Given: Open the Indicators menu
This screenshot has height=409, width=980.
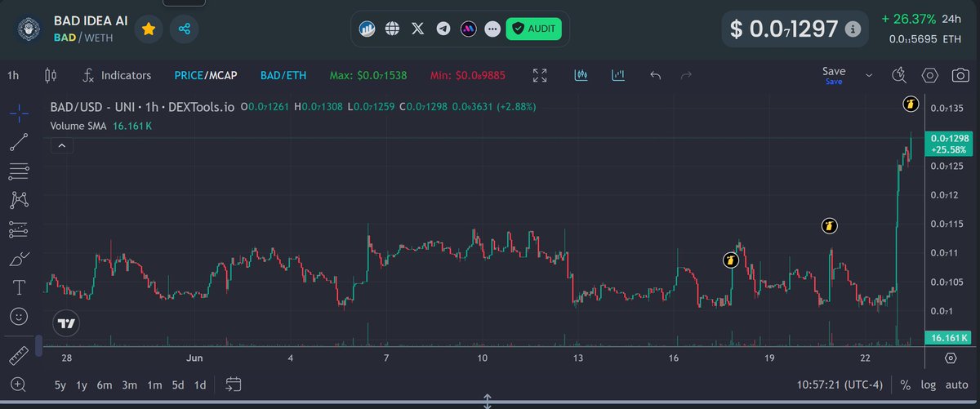Looking at the screenshot, I should click(x=118, y=75).
